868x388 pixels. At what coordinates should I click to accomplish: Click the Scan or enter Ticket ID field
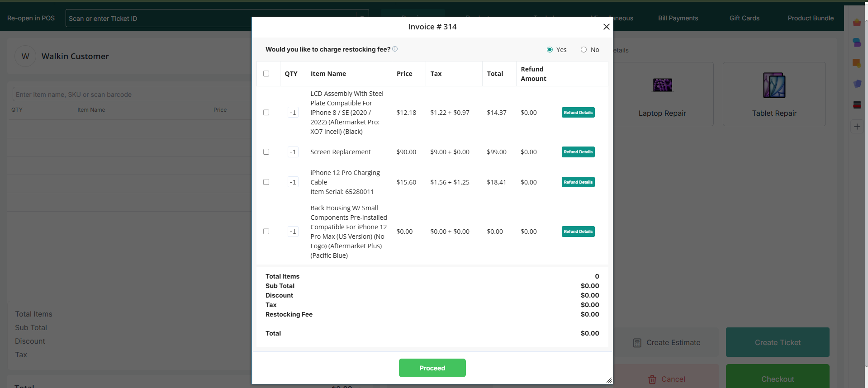click(x=158, y=18)
